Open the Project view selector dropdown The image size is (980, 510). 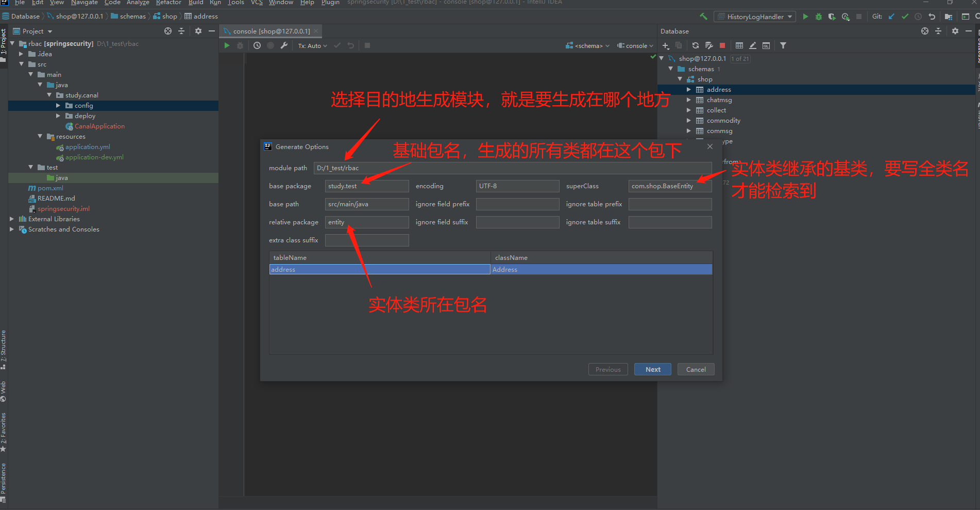click(33, 31)
